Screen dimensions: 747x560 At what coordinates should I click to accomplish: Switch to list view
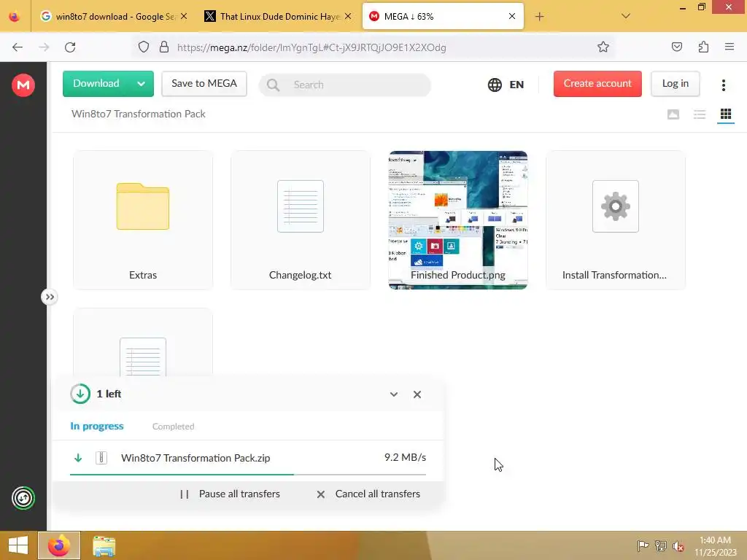(700, 114)
